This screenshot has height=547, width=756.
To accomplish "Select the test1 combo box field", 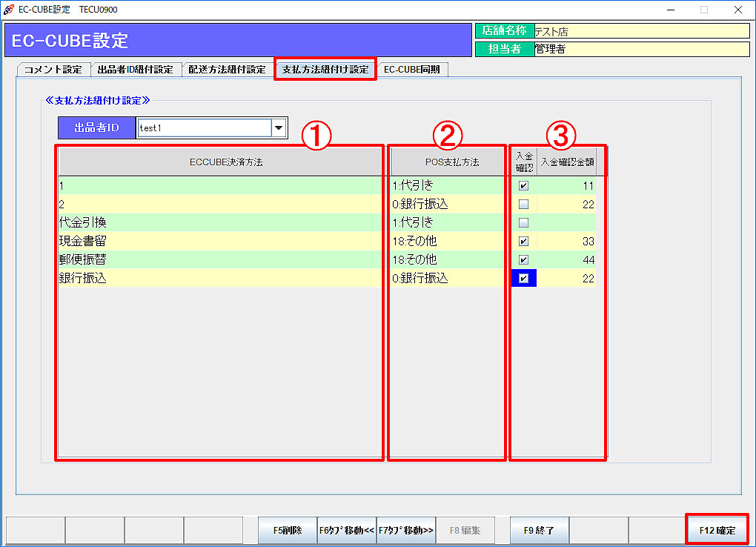I will (x=204, y=128).
